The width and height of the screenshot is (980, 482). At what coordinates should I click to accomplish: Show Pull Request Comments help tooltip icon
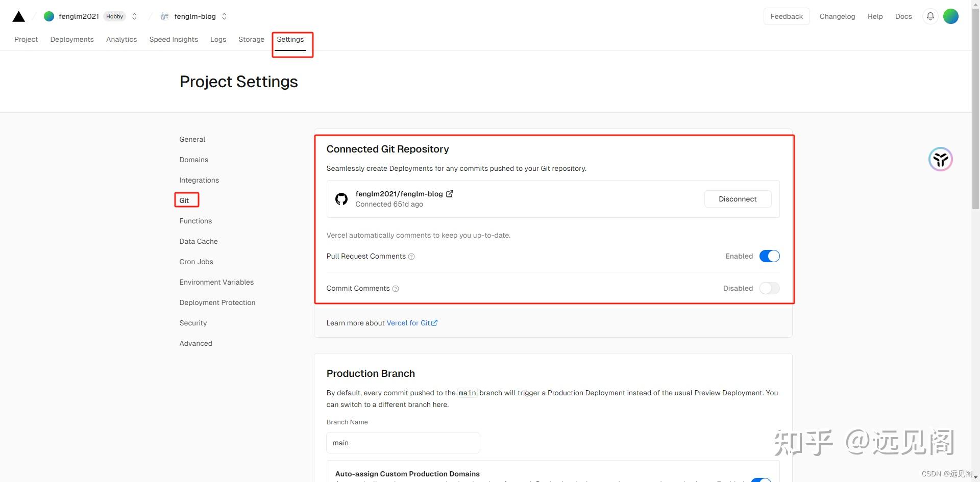[x=411, y=257]
